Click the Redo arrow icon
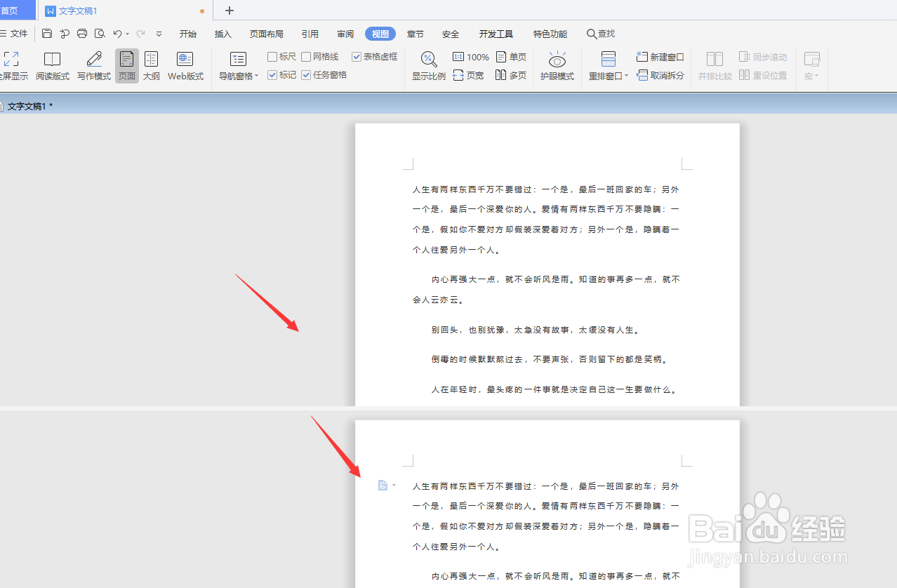 [x=141, y=34]
